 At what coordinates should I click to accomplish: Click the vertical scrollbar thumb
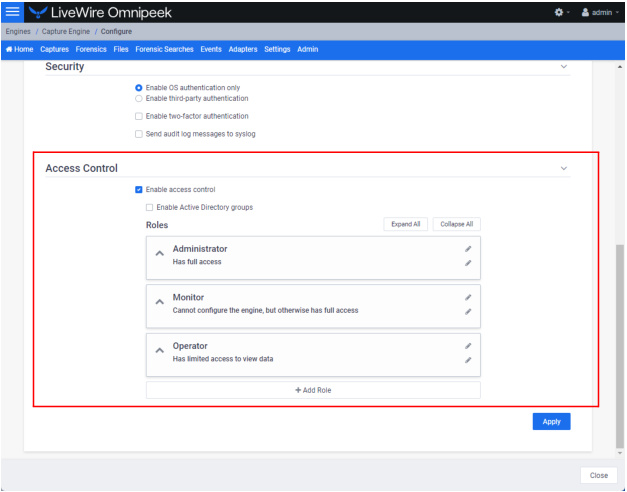[620, 346]
